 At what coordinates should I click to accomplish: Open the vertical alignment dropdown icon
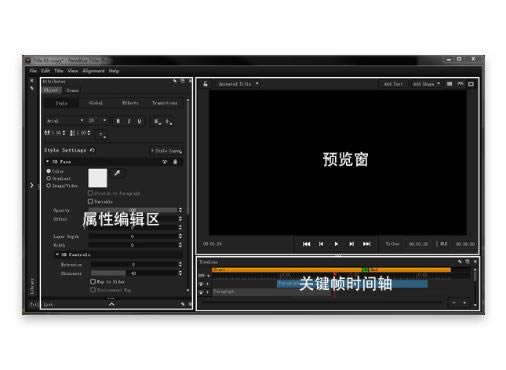pos(169,122)
